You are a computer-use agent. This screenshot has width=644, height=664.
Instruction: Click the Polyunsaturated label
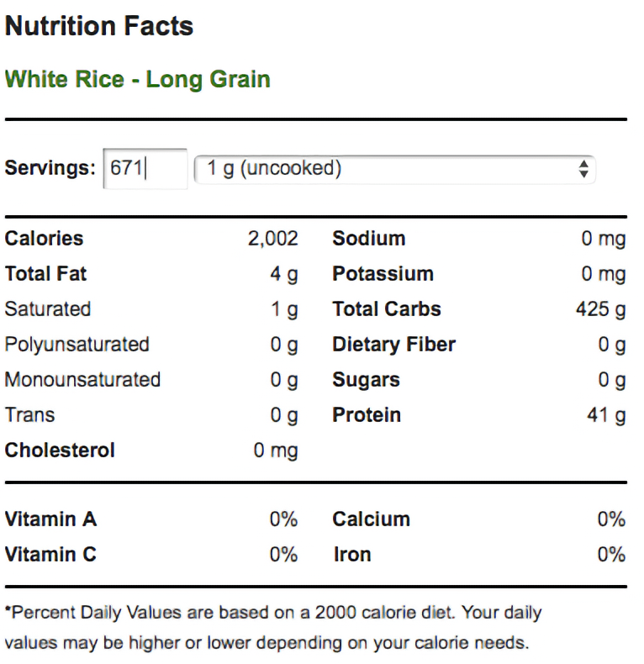[x=77, y=345]
